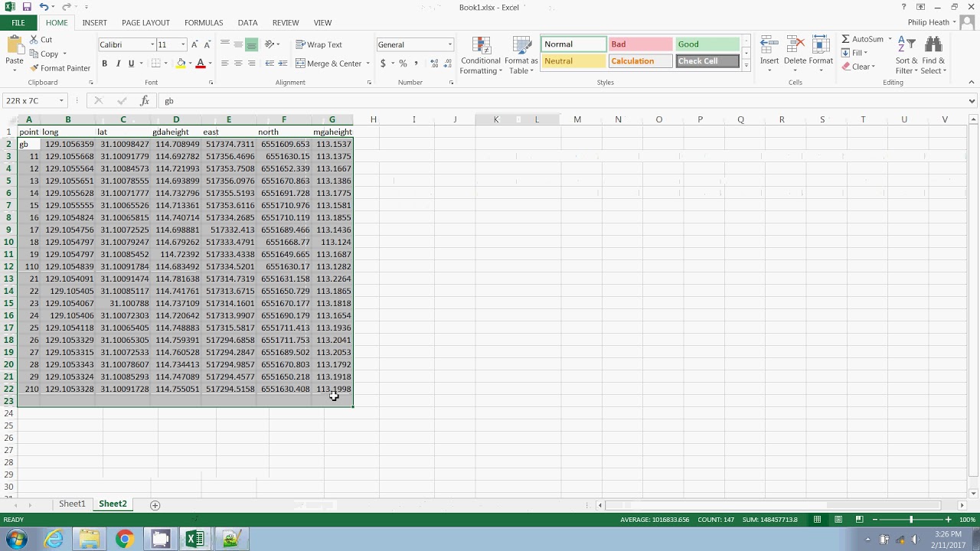The height and width of the screenshot is (551, 980).
Task: Open the Calibri font name dropdown
Action: point(152,44)
